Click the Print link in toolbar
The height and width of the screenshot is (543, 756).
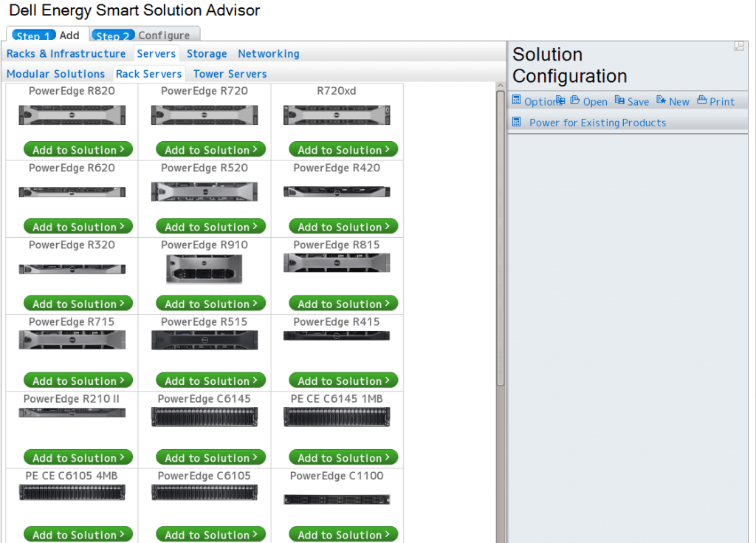click(x=722, y=101)
